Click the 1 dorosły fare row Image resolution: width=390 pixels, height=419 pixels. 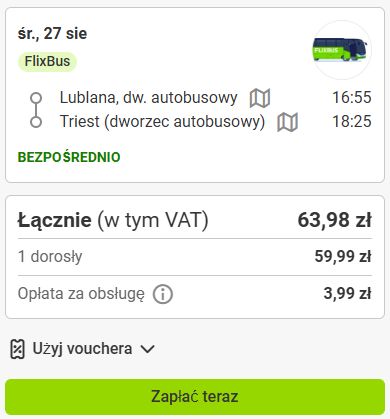tap(195, 257)
